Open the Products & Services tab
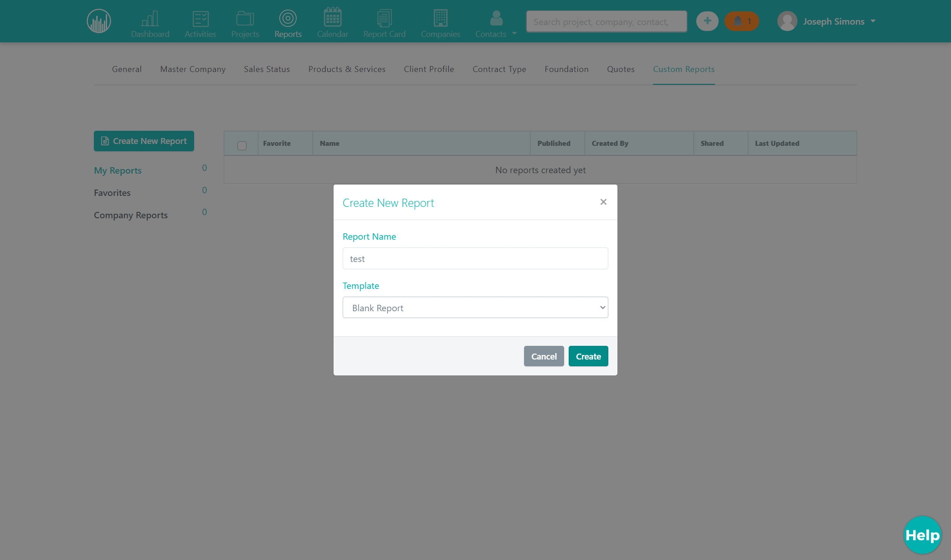This screenshot has height=560, width=951. point(347,69)
